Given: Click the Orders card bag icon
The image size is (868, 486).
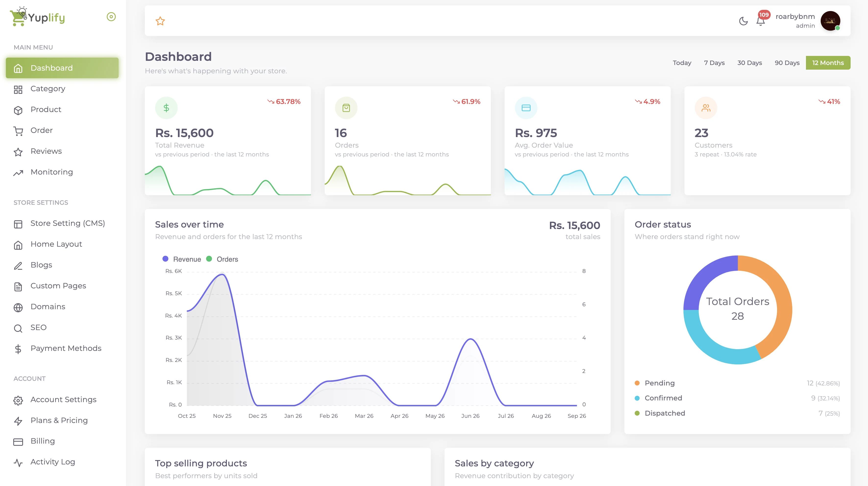Looking at the screenshot, I should point(346,108).
